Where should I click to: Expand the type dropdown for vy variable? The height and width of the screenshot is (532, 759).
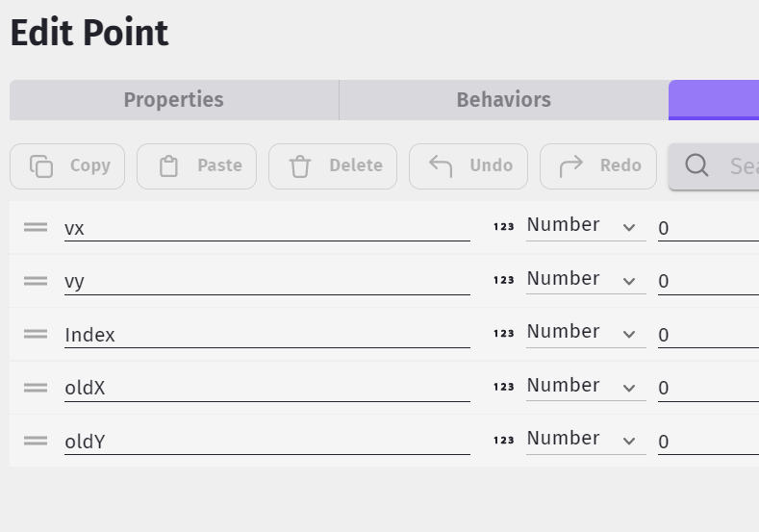[586, 280]
